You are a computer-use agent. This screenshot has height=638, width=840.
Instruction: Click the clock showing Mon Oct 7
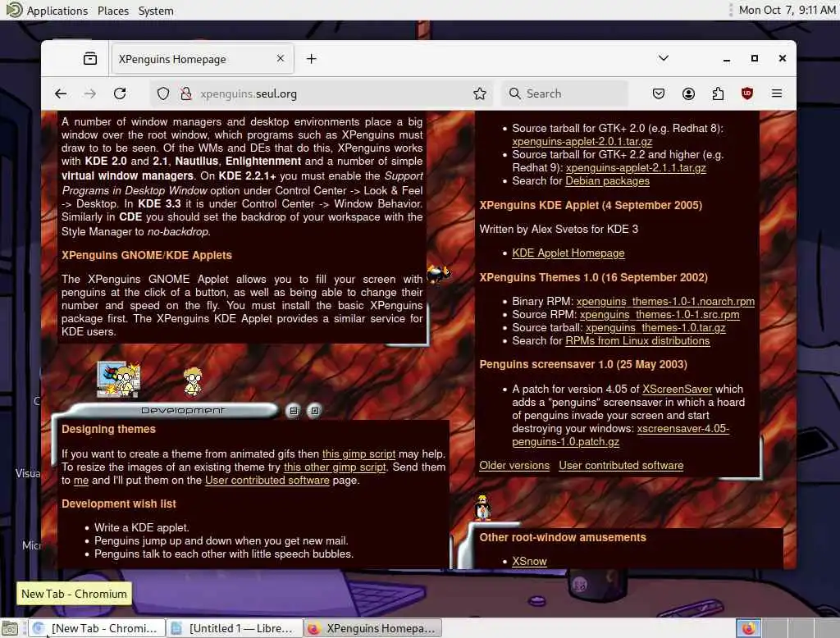[787, 10]
